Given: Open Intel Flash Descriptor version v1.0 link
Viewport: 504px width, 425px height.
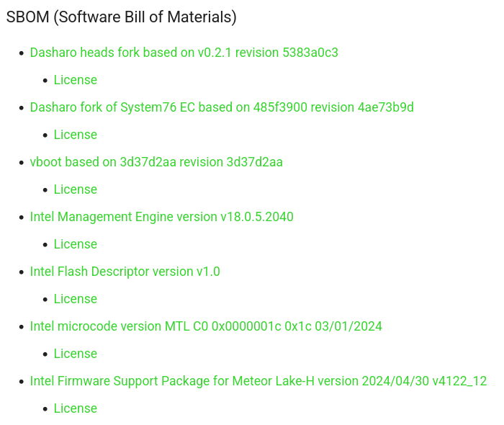Looking at the screenshot, I should pyautogui.click(x=125, y=272).
